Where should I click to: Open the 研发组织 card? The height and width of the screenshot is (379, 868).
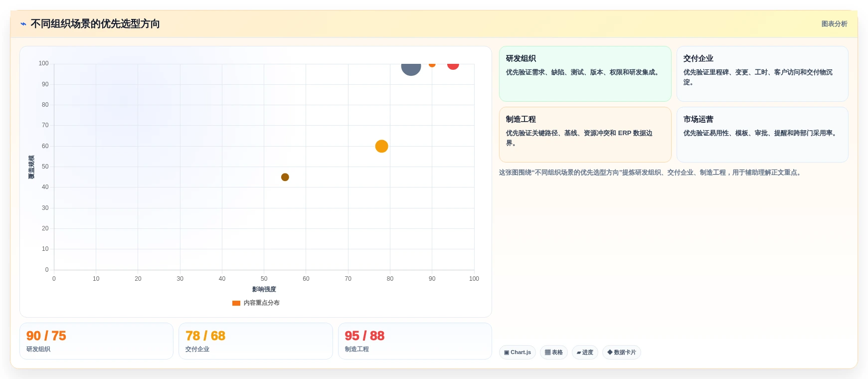585,74
